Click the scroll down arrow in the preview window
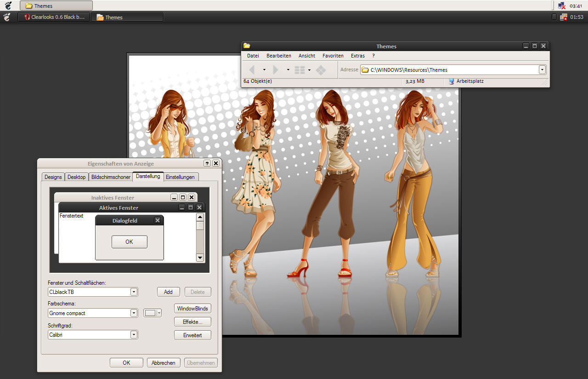The image size is (588, 379). point(200,258)
